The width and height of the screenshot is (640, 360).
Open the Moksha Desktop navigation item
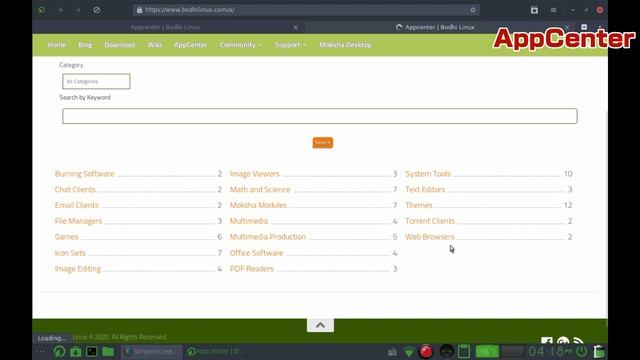click(x=345, y=45)
